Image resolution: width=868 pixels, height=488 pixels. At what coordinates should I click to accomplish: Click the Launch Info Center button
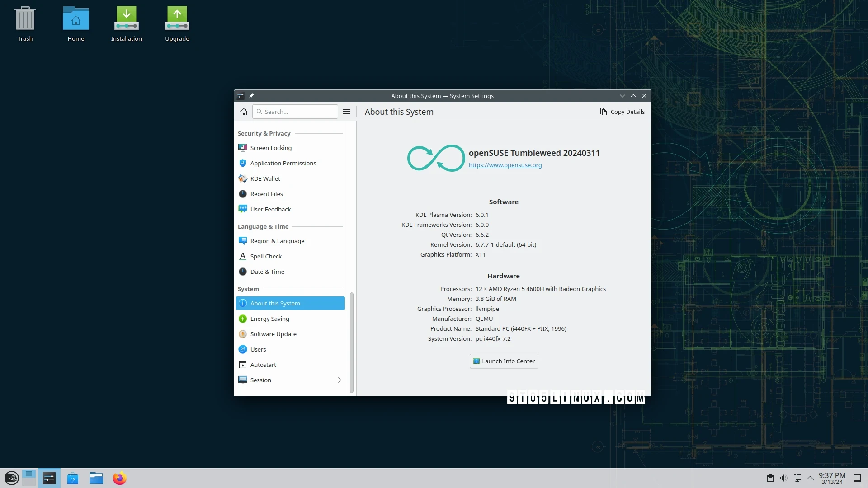tap(504, 361)
